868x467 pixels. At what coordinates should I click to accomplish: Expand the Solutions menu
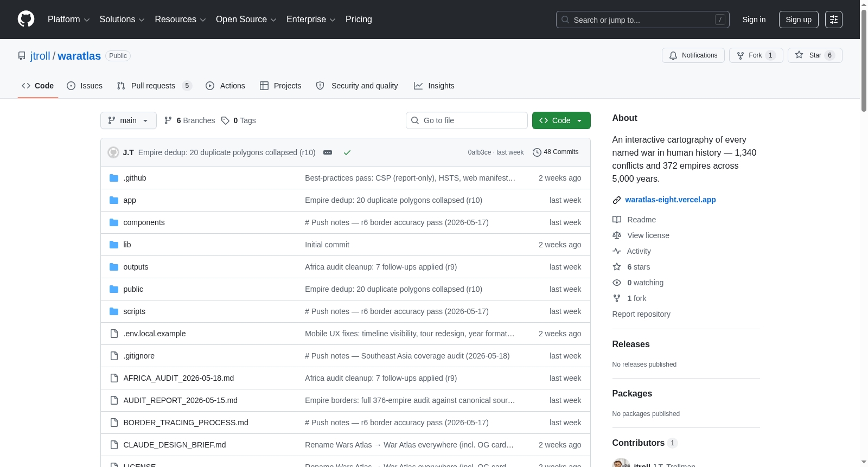point(122,20)
